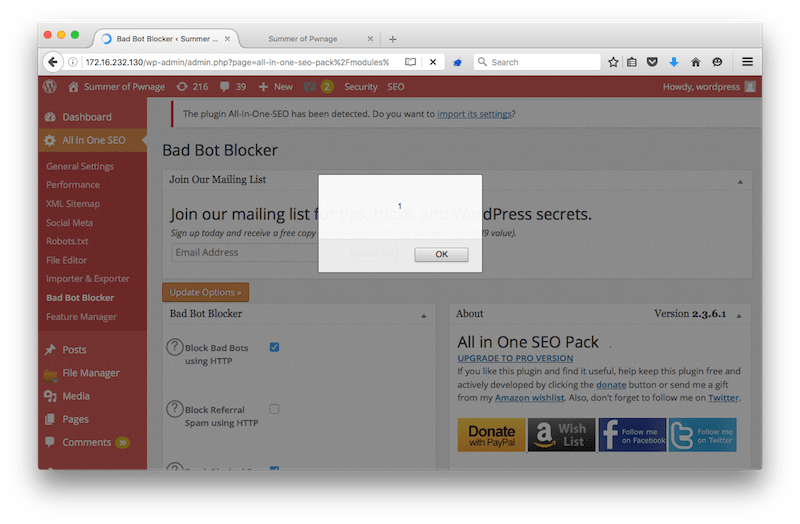800x524 pixels.
Task: Click Follow me on Twitter image
Action: pos(703,435)
